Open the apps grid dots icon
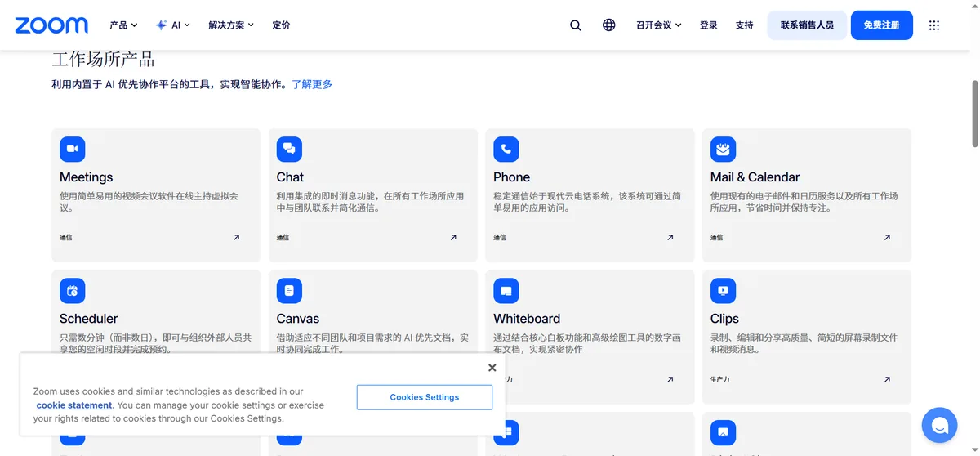The width and height of the screenshot is (980, 456). click(x=934, y=25)
